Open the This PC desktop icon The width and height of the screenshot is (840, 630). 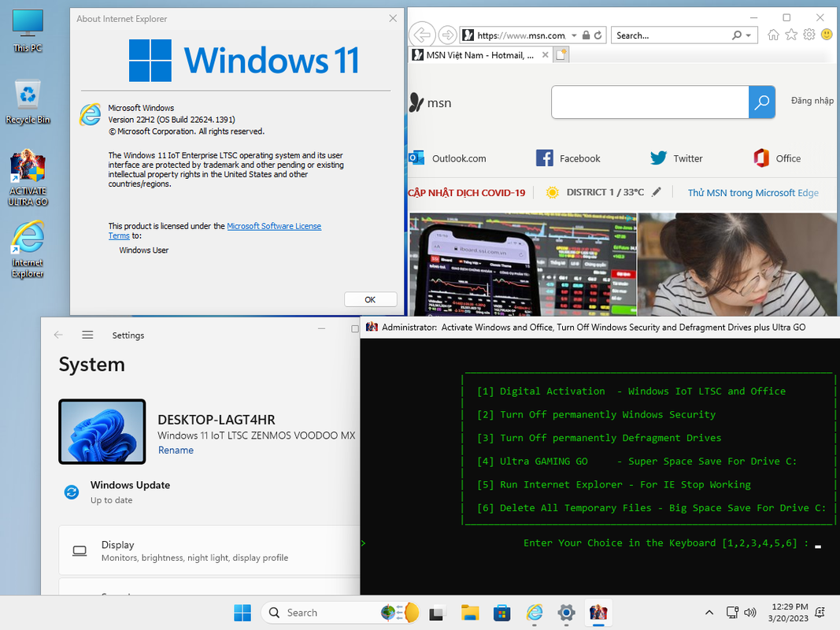click(28, 31)
